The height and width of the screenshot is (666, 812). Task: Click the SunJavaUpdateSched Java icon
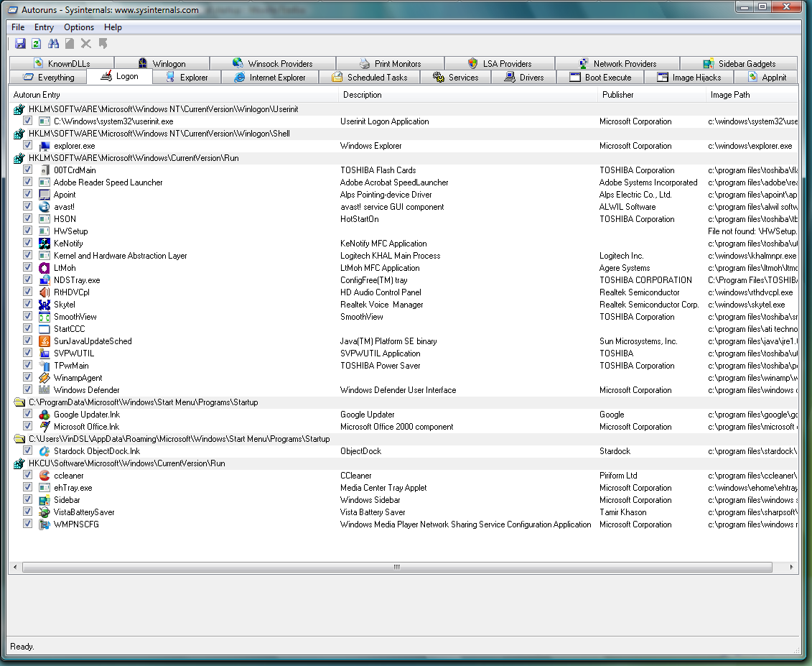(x=44, y=341)
